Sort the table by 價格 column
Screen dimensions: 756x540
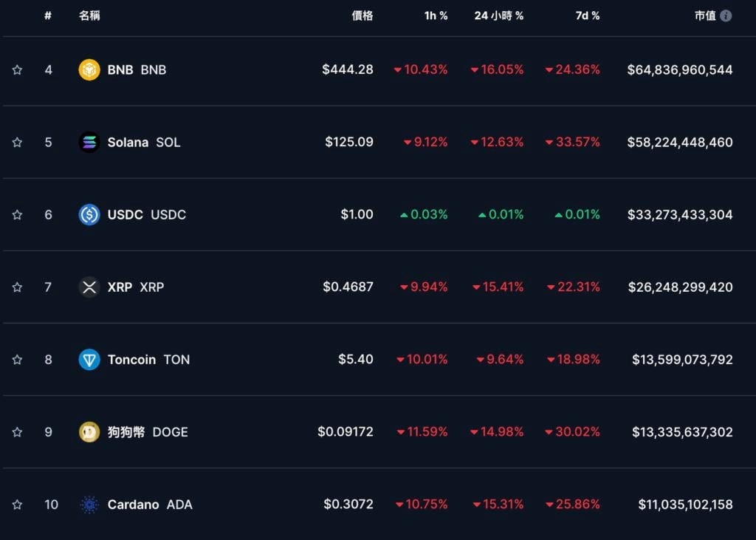point(362,16)
